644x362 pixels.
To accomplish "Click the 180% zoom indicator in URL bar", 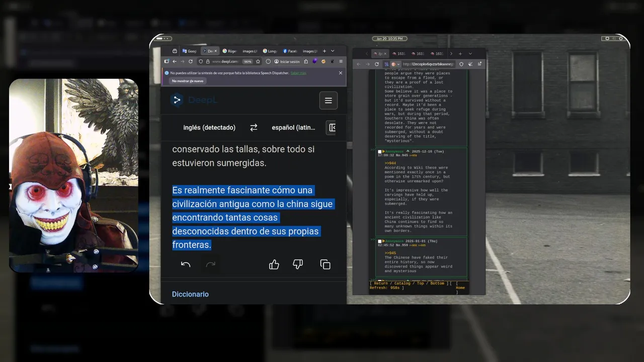I will coord(248,61).
